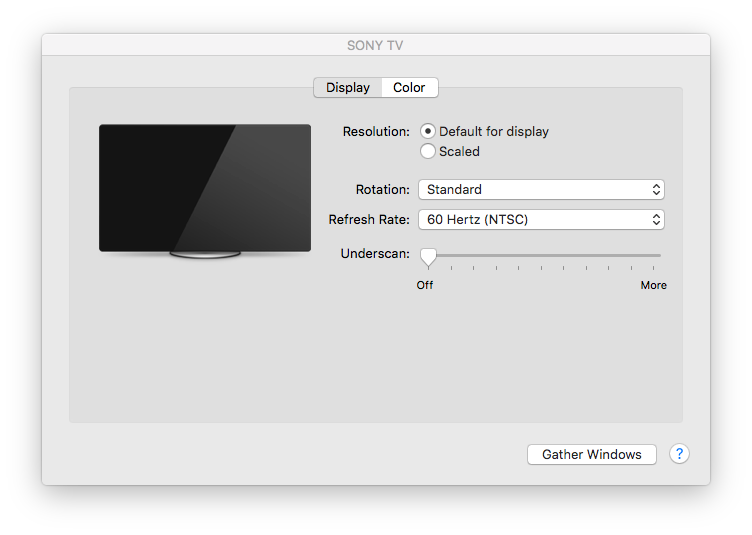
Task: Click the Underscan slider handle
Action: click(428, 257)
